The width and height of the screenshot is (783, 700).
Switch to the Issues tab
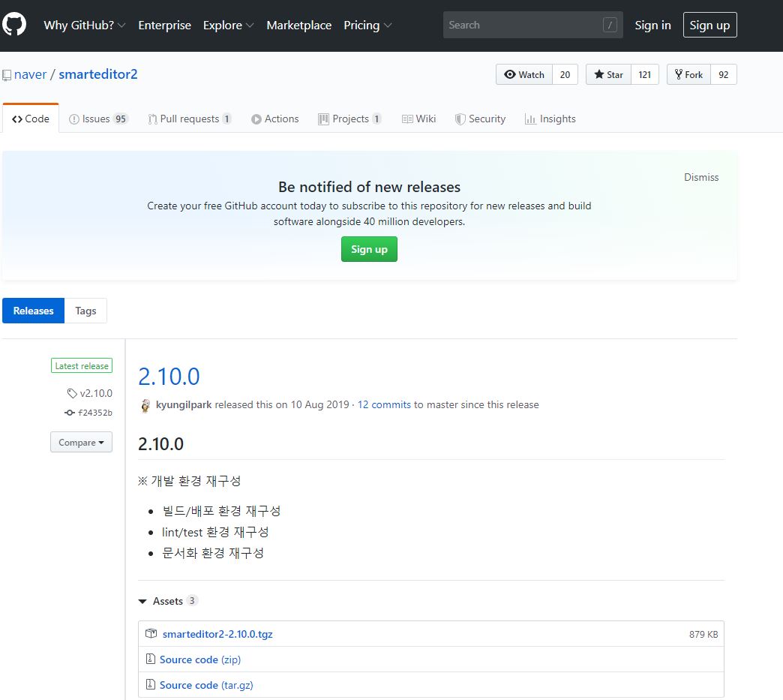click(x=98, y=119)
